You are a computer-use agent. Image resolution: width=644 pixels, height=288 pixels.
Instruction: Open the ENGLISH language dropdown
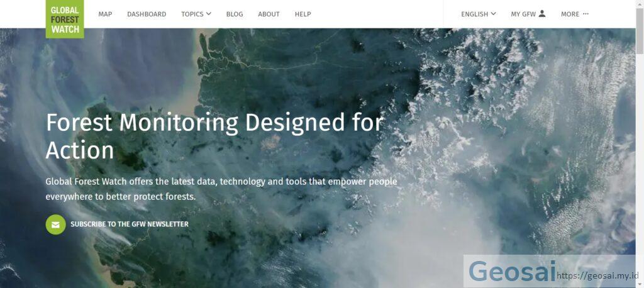click(479, 14)
